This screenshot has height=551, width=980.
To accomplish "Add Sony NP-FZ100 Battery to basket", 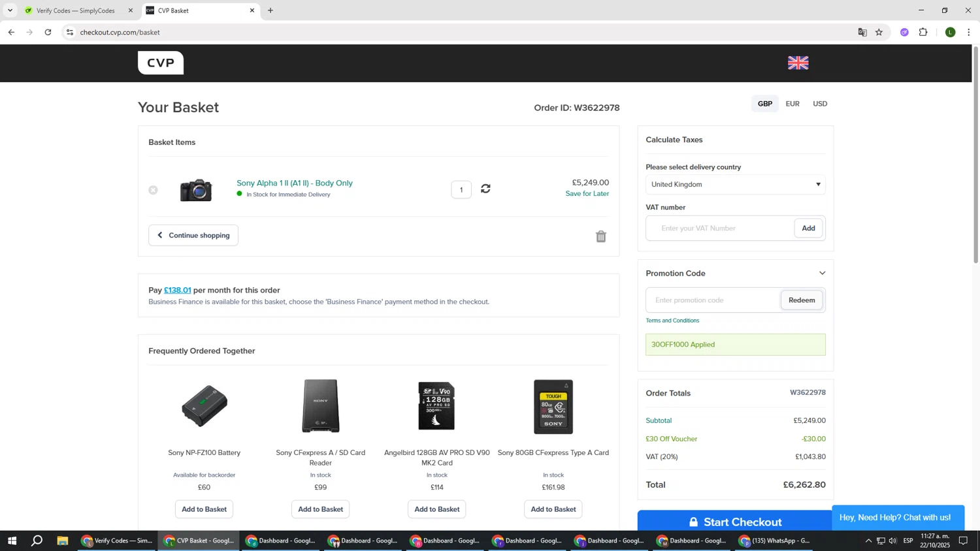I will (204, 509).
